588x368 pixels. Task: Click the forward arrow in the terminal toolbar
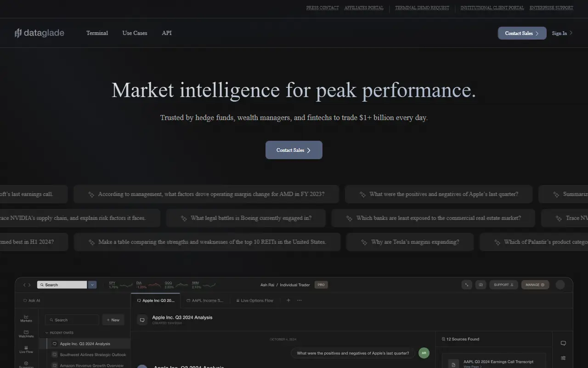coord(30,285)
